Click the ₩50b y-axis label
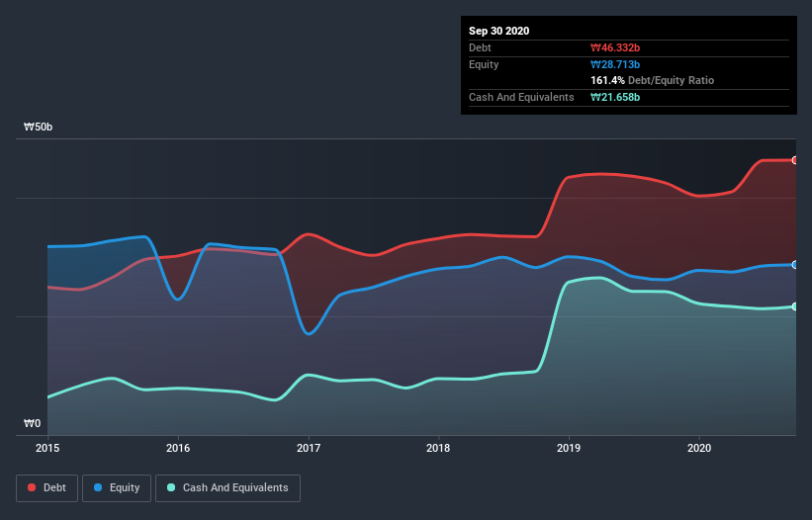The image size is (812, 520). (38, 128)
